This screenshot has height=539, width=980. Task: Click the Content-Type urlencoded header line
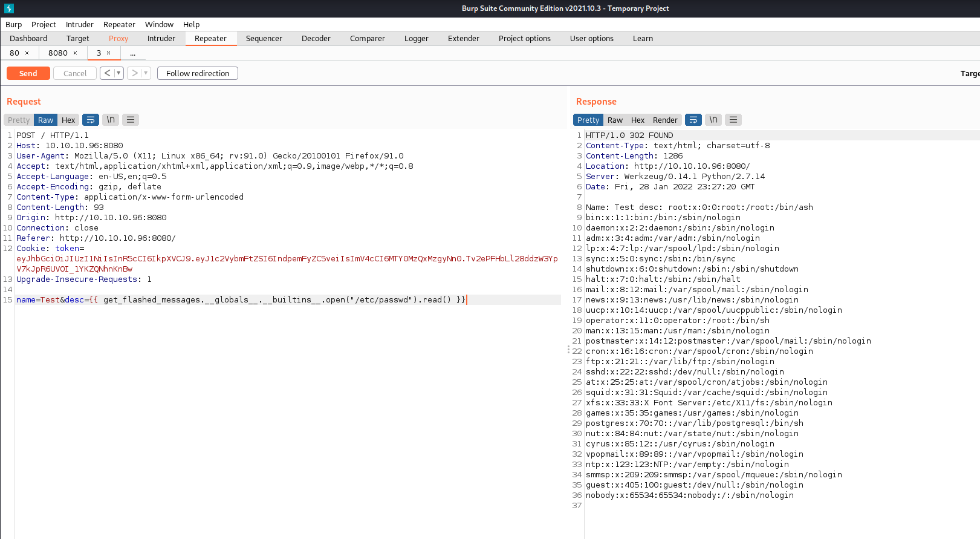(130, 197)
